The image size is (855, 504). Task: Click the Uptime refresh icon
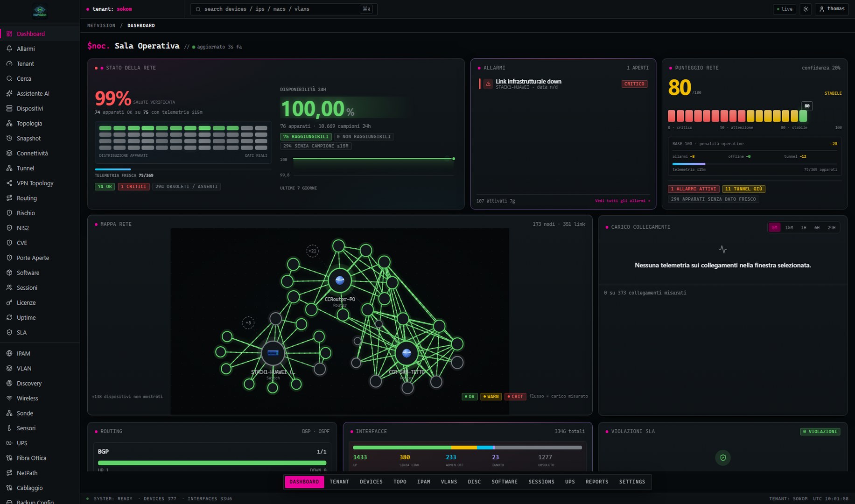point(9,317)
